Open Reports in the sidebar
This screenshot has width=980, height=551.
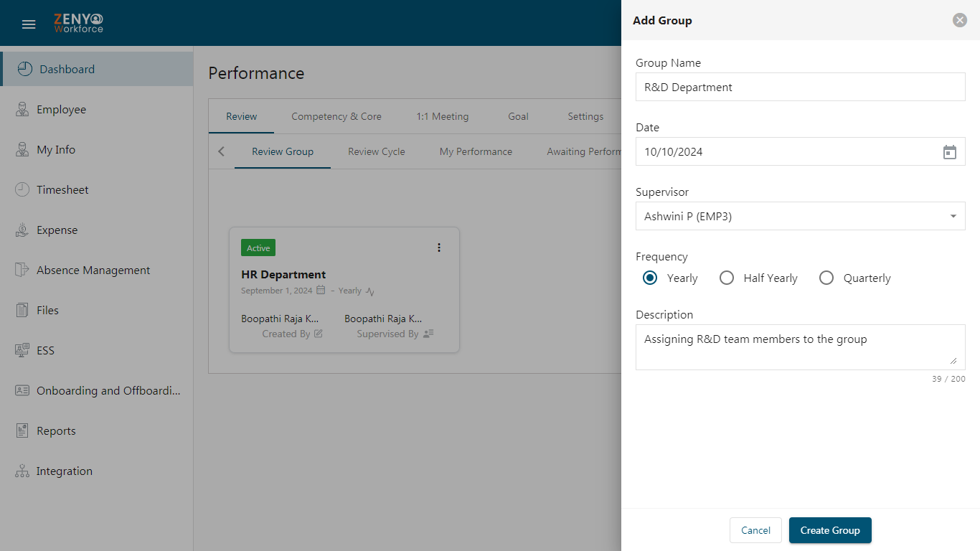tap(97, 430)
